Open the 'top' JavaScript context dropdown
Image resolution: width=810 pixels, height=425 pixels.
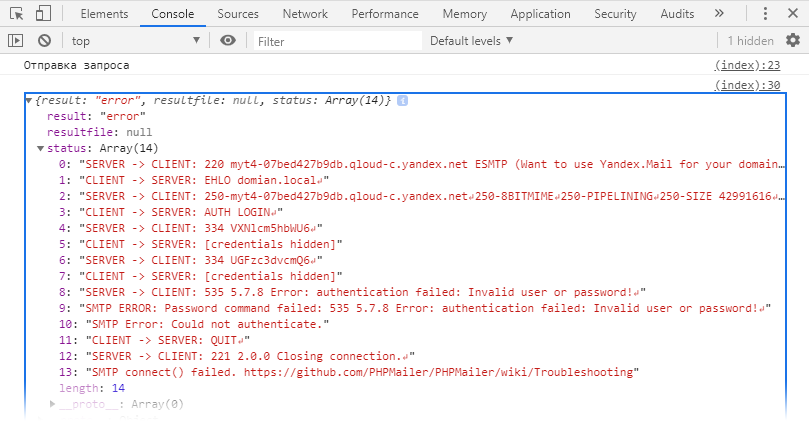click(135, 41)
